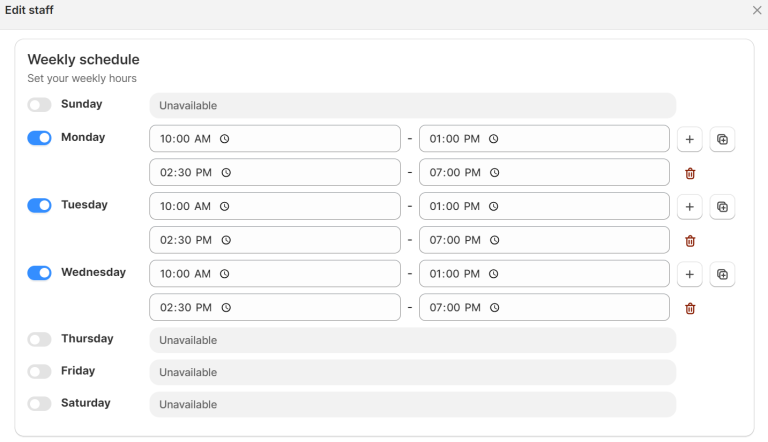768x442 pixels.
Task: Edit Tuesday first start time 10:00 AM
Action: [x=275, y=206]
